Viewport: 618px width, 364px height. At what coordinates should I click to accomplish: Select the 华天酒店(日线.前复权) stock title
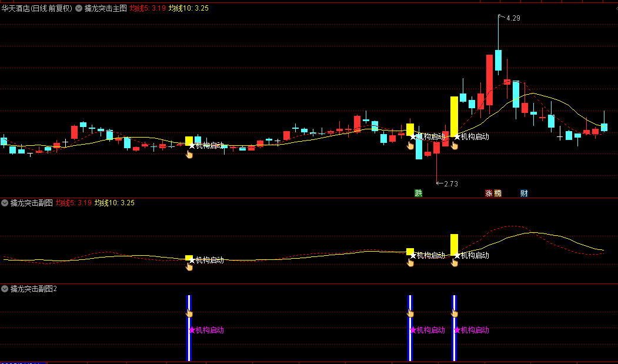(x=37, y=8)
